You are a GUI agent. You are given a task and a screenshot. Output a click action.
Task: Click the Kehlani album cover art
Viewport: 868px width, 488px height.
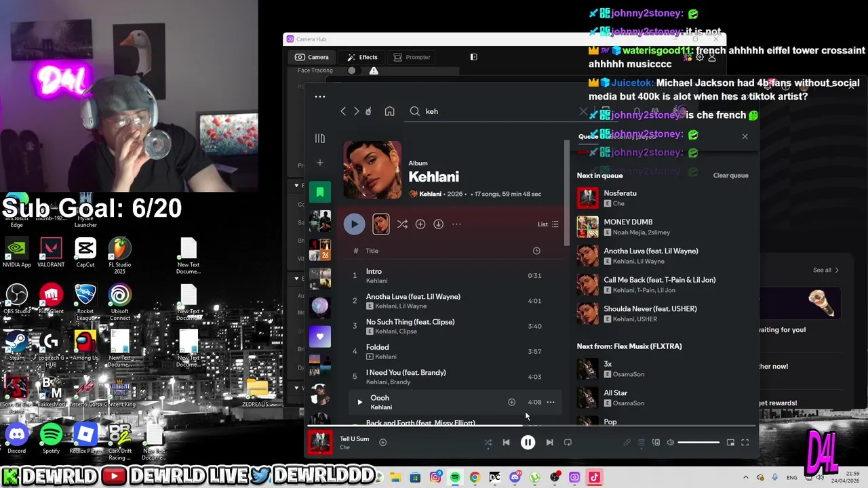[x=372, y=170]
